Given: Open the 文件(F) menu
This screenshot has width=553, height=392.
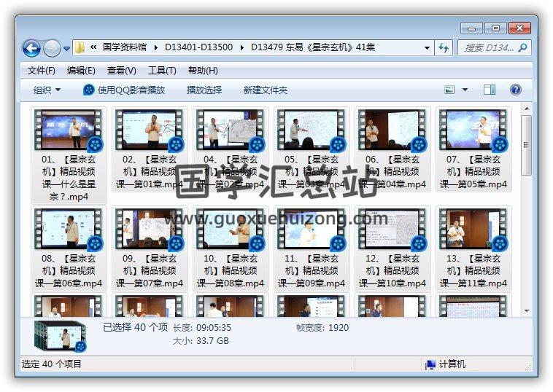Looking at the screenshot, I should (42, 71).
